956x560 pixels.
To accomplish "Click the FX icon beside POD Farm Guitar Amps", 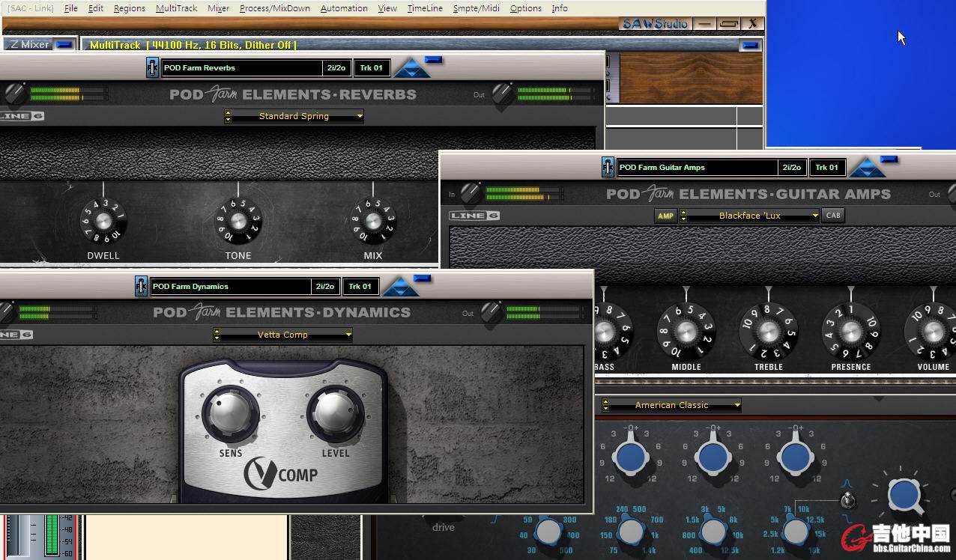I will tap(608, 167).
